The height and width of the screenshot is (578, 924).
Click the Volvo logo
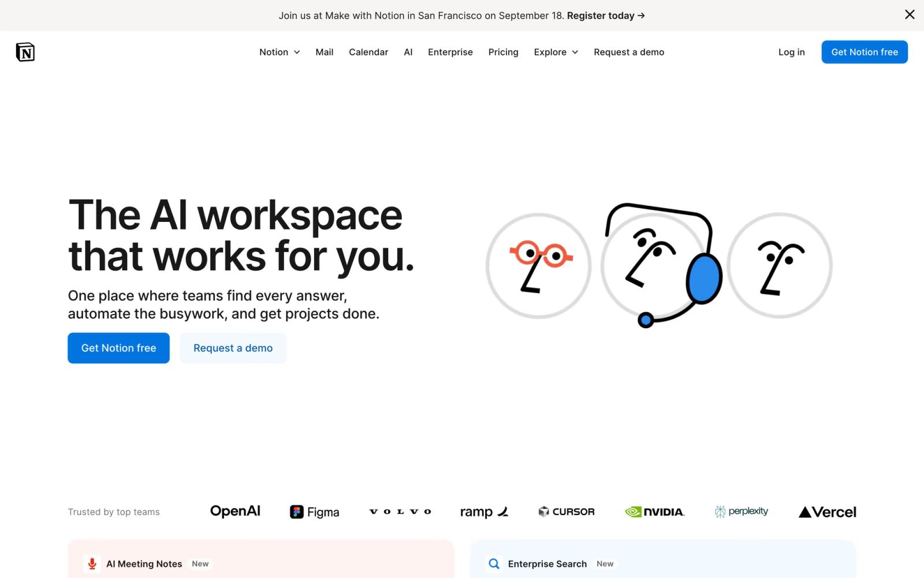[400, 512]
